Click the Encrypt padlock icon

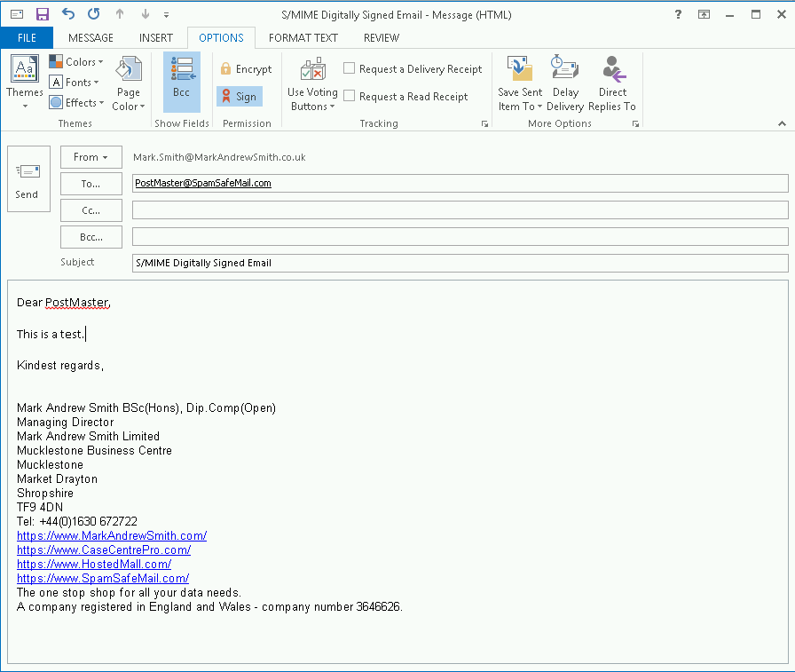pos(226,69)
